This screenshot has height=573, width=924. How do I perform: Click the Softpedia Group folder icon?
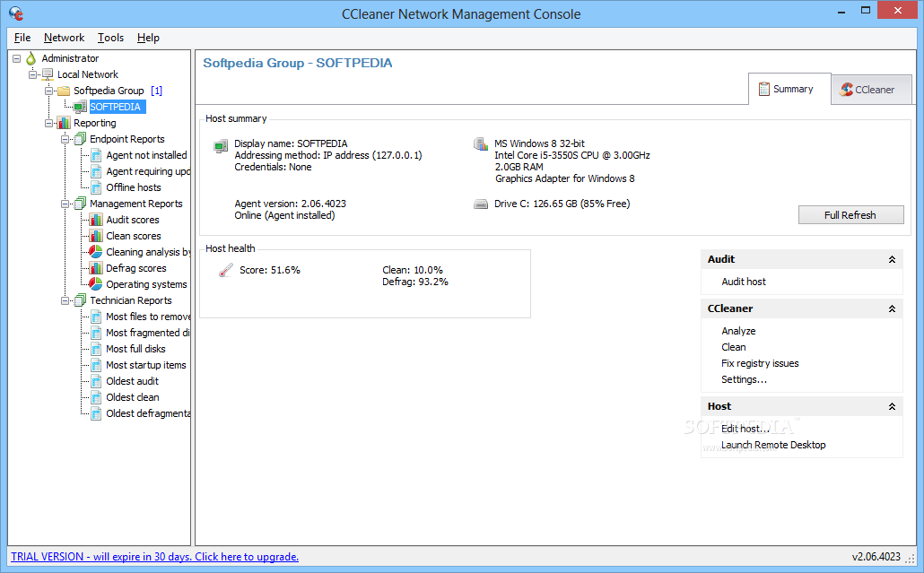pos(64,91)
